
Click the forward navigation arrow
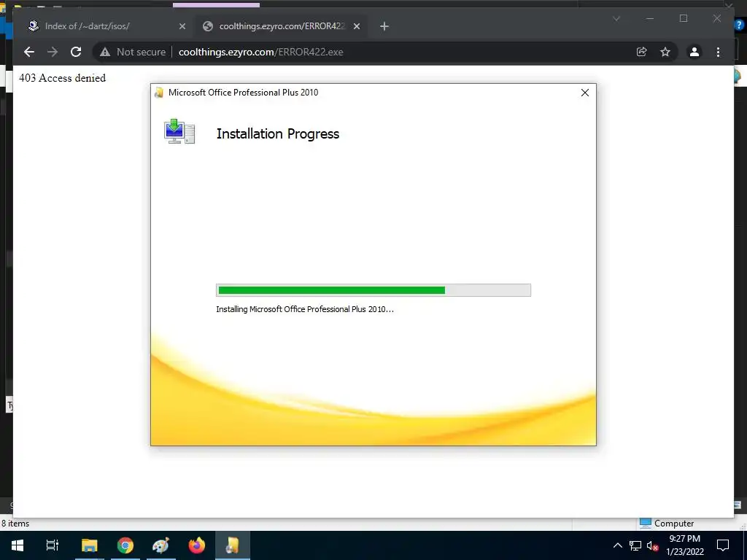53,52
